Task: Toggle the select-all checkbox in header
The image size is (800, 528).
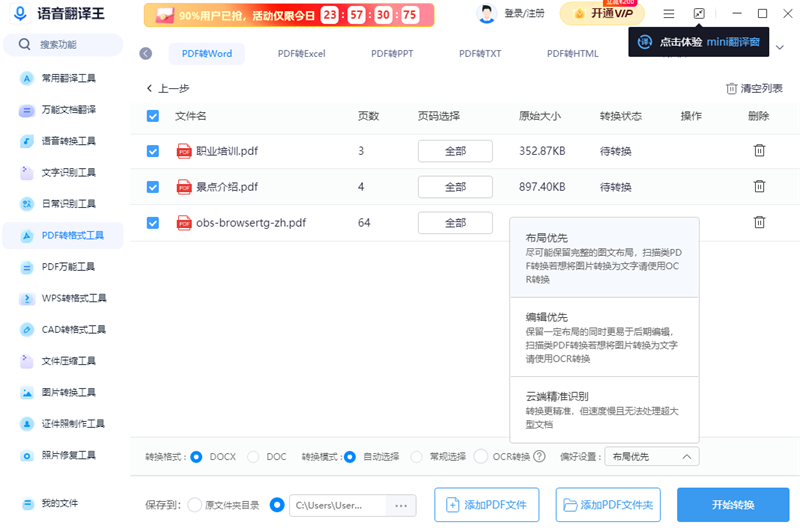Action: point(153,116)
